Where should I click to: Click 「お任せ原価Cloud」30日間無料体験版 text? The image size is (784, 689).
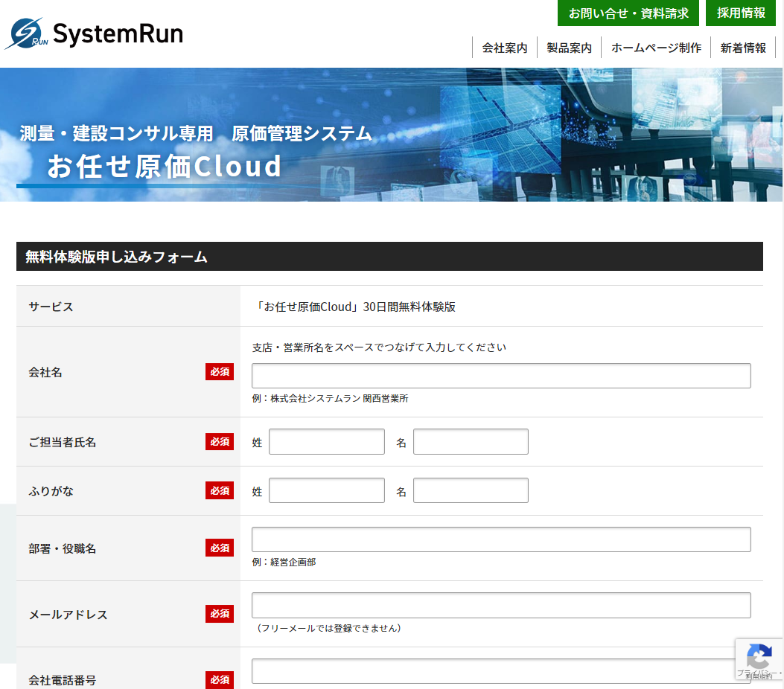click(354, 307)
